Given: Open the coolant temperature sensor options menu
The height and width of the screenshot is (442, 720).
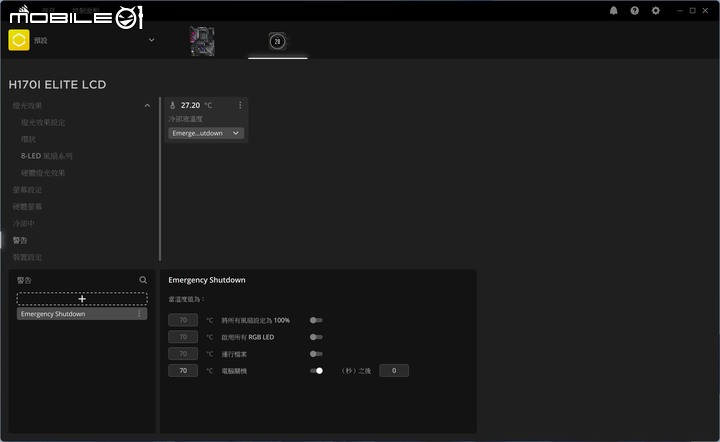Looking at the screenshot, I should 240,105.
